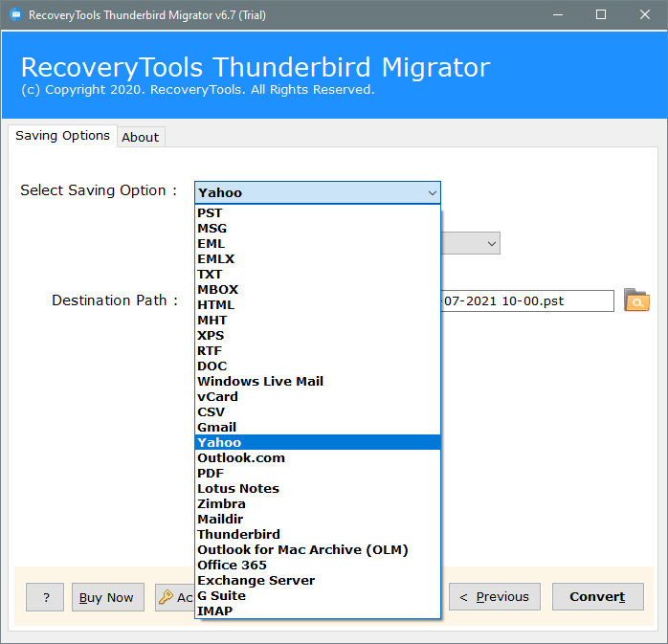Select XPS saving option
668x644 pixels.
pyautogui.click(x=318, y=336)
